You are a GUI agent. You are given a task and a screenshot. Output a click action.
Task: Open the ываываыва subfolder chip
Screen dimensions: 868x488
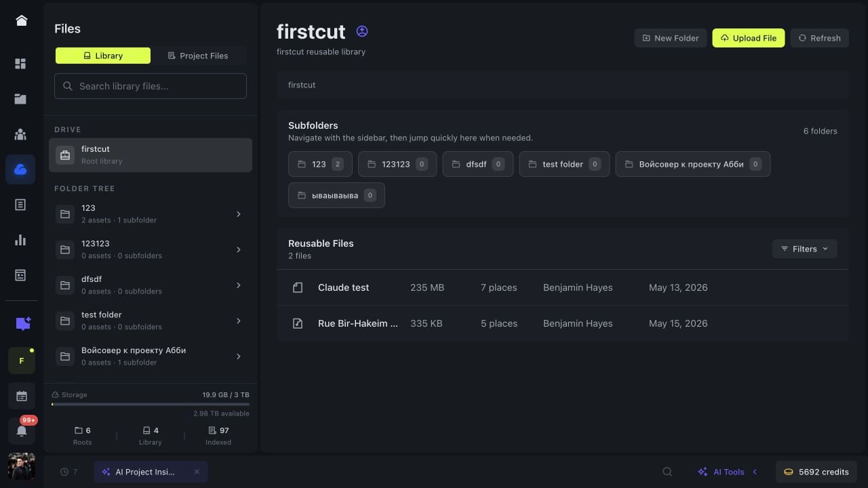click(336, 195)
